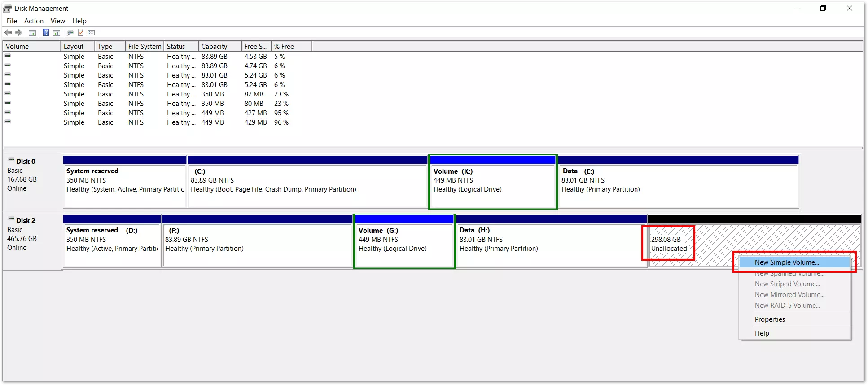Screen dimensions: 868x385
Task: Click the Properties checkmark page icon
Action: [x=81, y=33]
